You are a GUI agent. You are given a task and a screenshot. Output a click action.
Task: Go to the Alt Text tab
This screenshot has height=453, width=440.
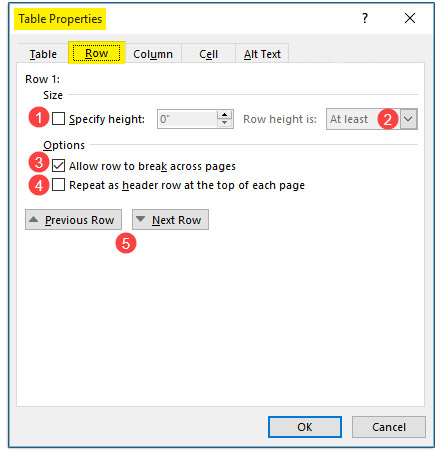(262, 54)
